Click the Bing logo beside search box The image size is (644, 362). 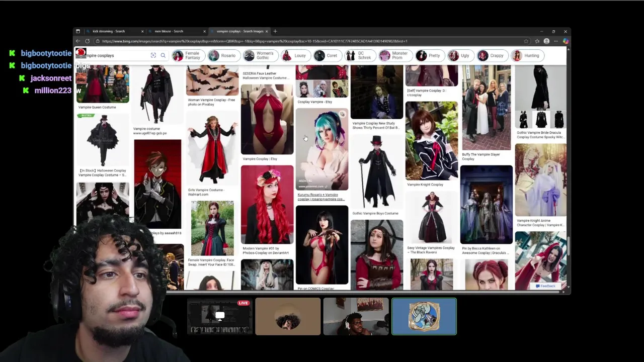[80, 53]
